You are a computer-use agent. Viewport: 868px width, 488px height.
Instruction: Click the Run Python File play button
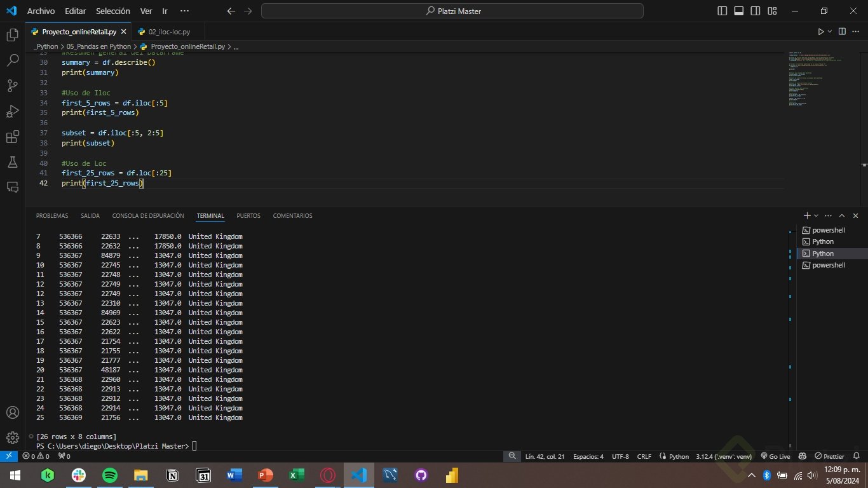(x=821, y=31)
